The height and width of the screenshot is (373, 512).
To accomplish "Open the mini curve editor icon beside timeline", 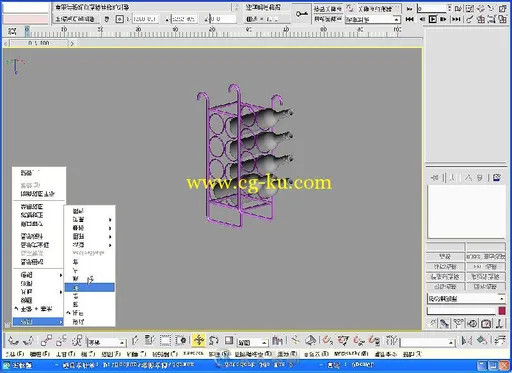I will coord(12,32).
